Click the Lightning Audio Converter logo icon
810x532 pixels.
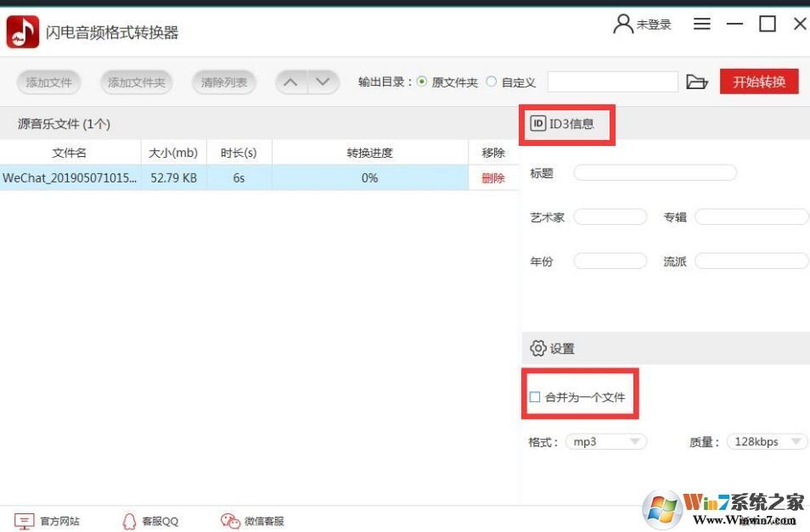[23, 31]
